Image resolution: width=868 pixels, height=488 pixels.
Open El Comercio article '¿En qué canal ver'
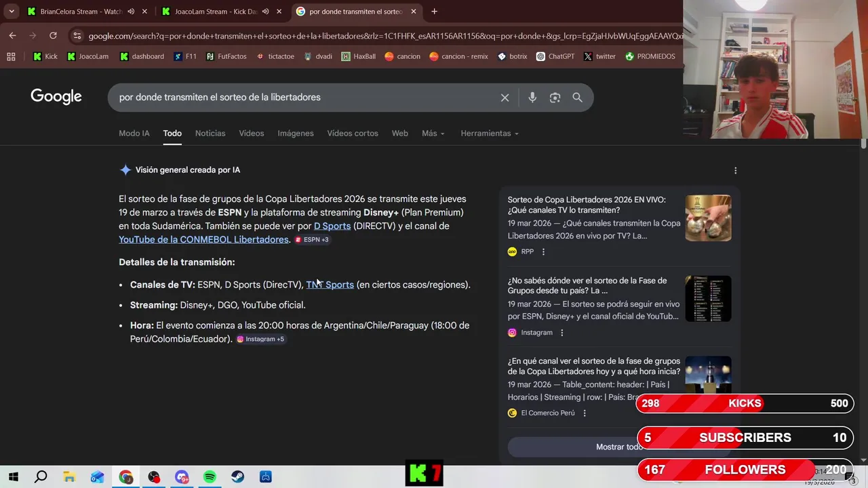594,367
